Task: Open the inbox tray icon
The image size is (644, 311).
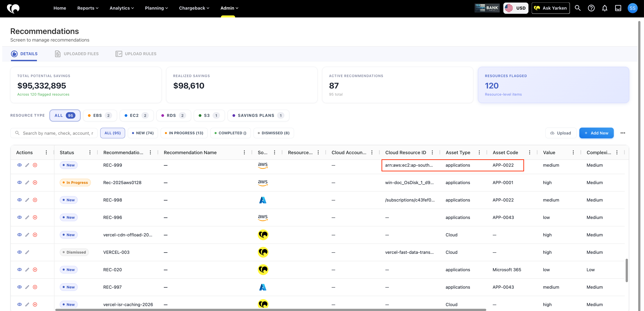Action: pyautogui.click(x=618, y=8)
